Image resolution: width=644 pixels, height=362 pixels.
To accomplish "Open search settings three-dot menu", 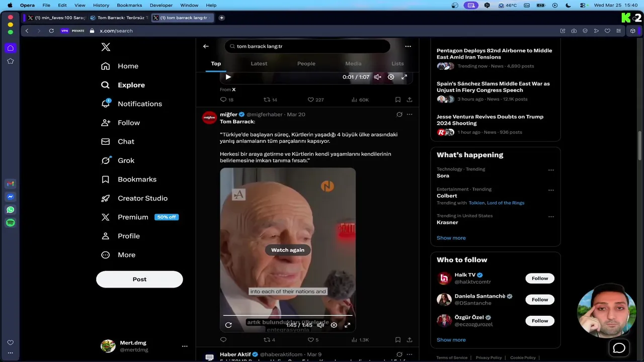I will click(408, 46).
